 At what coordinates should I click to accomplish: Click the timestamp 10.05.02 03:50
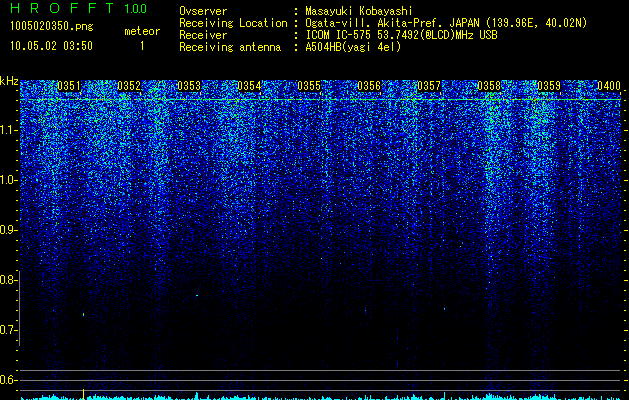[51, 46]
